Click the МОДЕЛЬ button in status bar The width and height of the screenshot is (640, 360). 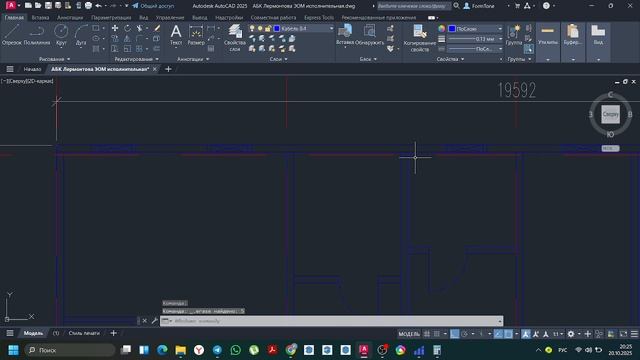(x=409, y=334)
